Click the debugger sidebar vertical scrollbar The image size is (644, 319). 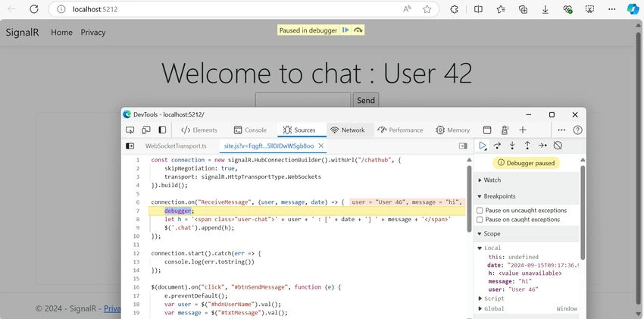583,213
